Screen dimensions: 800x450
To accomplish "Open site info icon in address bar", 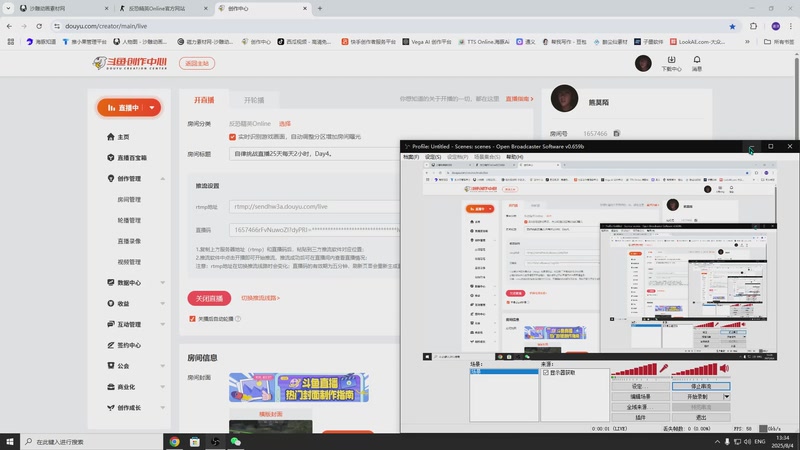I will click(57, 26).
